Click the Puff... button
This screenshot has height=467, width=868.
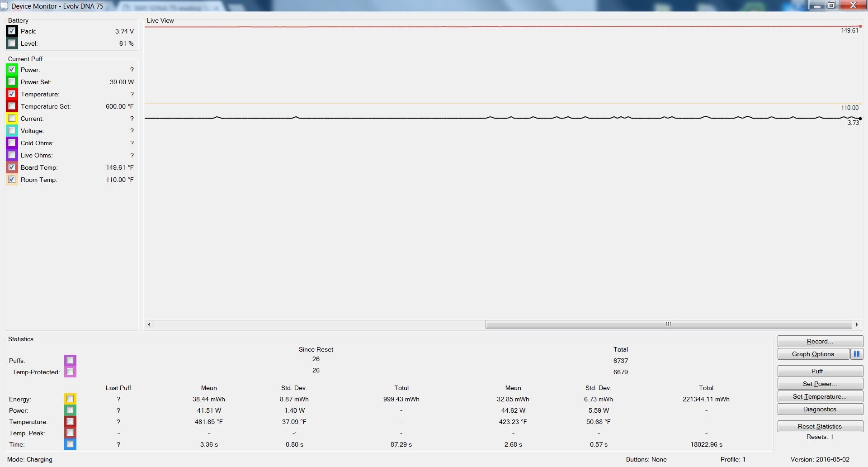click(820, 371)
